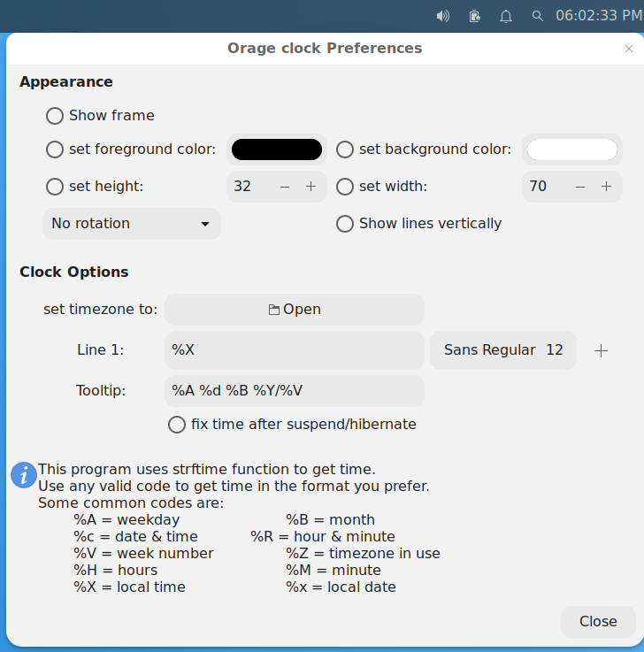The height and width of the screenshot is (652, 644).
Task: Pick the black foreground color swatch
Action: [x=277, y=150]
